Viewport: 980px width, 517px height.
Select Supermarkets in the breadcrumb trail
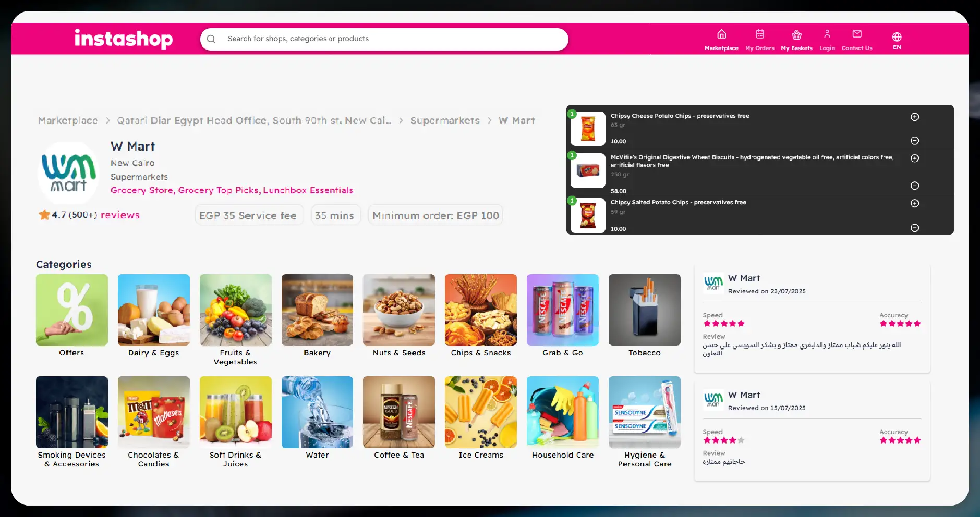coord(445,120)
